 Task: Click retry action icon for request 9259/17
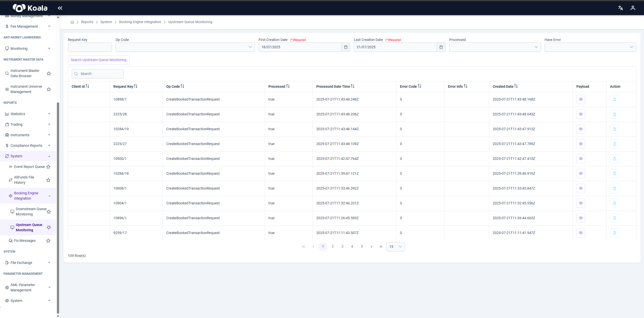click(614, 233)
